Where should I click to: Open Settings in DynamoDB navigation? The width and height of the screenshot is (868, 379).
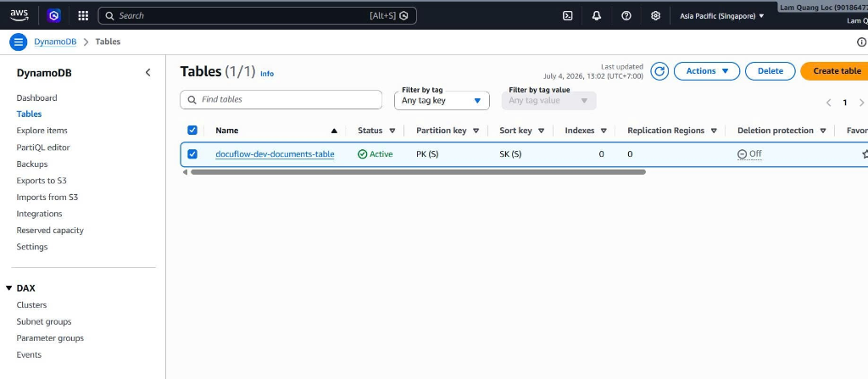[32, 247]
